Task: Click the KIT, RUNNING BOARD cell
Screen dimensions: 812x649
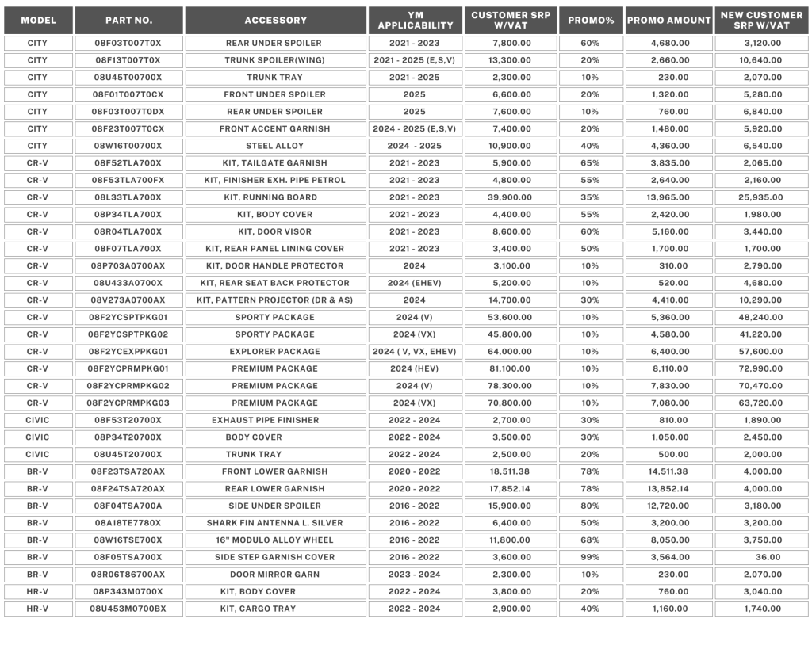Action: click(275, 197)
